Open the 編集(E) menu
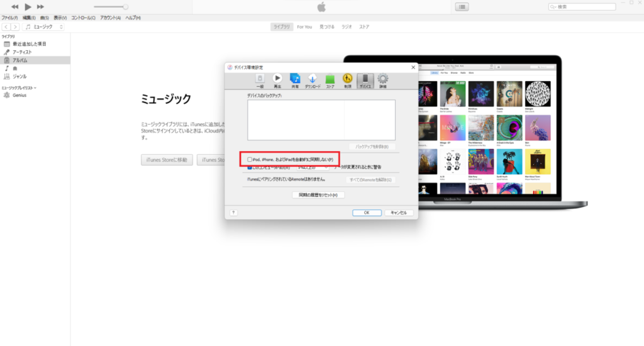The height and width of the screenshot is (346, 644). [29, 18]
